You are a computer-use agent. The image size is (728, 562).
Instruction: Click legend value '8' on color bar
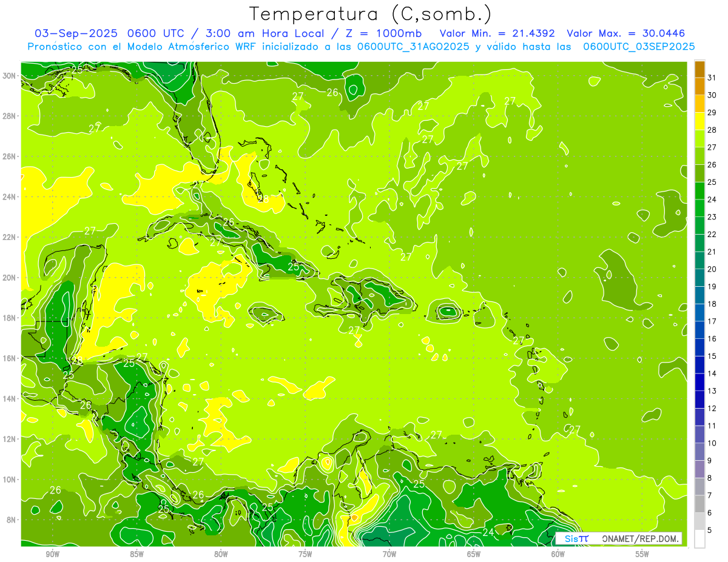coord(710,478)
